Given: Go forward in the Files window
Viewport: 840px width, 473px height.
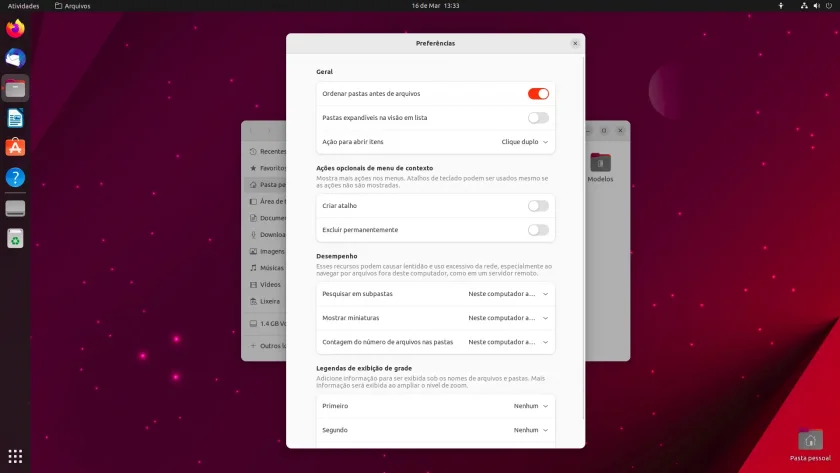Looking at the screenshot, I should click(x=269, y=131).
